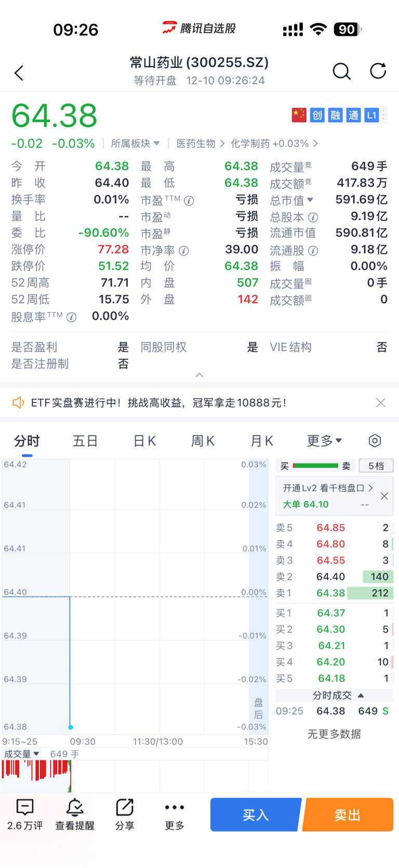The height and width of the screenshot is (868, 399).
Task: Select the 买4 64.20 order row
Action: pos(335,662)
